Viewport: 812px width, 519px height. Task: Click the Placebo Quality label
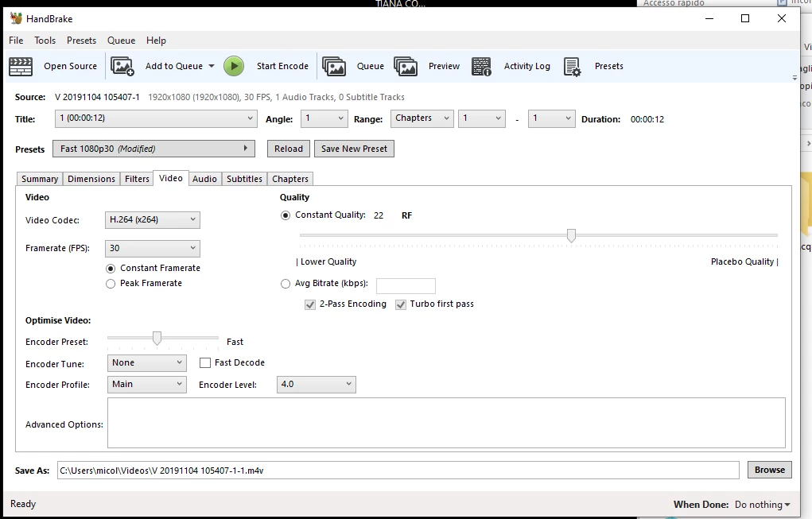pyautogui.click(x=742, y=261)
